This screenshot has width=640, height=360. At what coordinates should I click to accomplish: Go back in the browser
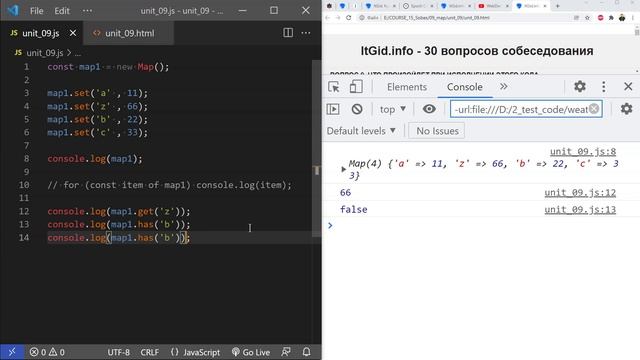pyautogui.click(x=328, y=18)
